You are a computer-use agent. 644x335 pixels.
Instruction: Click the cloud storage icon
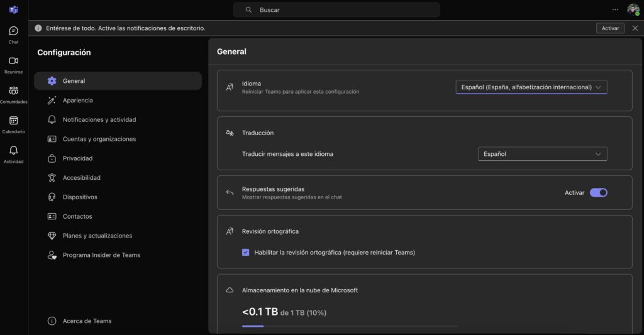coord(230,290)
